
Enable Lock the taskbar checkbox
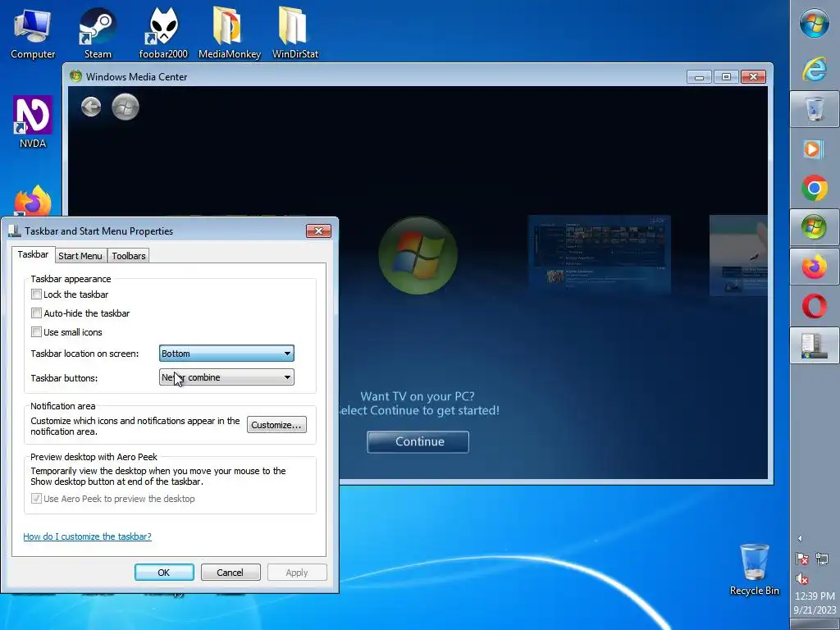pos(36,294)
